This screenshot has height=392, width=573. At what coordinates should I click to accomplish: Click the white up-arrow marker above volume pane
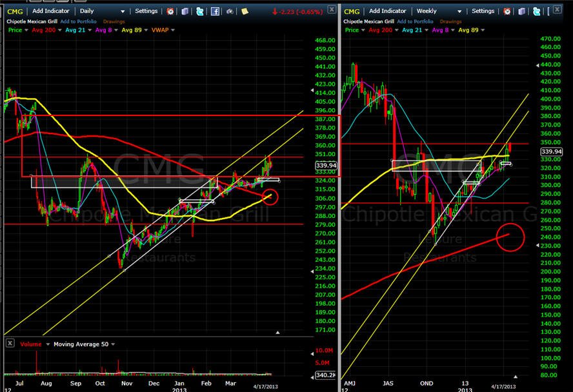point(277,333)
